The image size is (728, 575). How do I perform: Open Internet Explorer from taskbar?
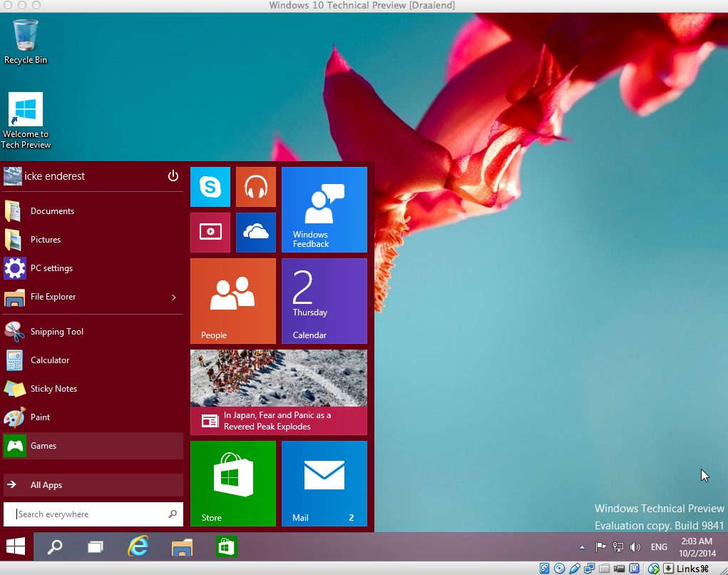(x=138, y=547)
